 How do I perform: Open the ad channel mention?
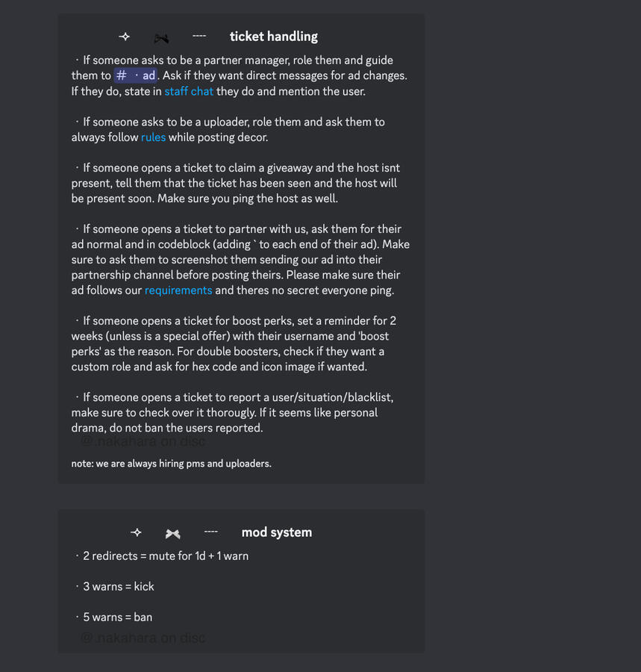[x=136, y=75]
